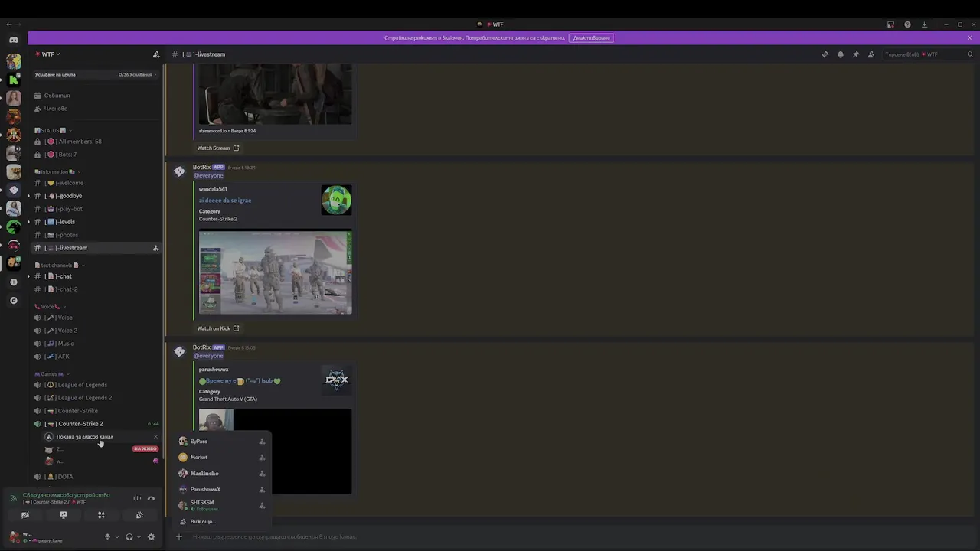The image size is (980, 551).
Task: Open the Counter-Strike 2 stream preview thumbnail
Action: (276, 272)
